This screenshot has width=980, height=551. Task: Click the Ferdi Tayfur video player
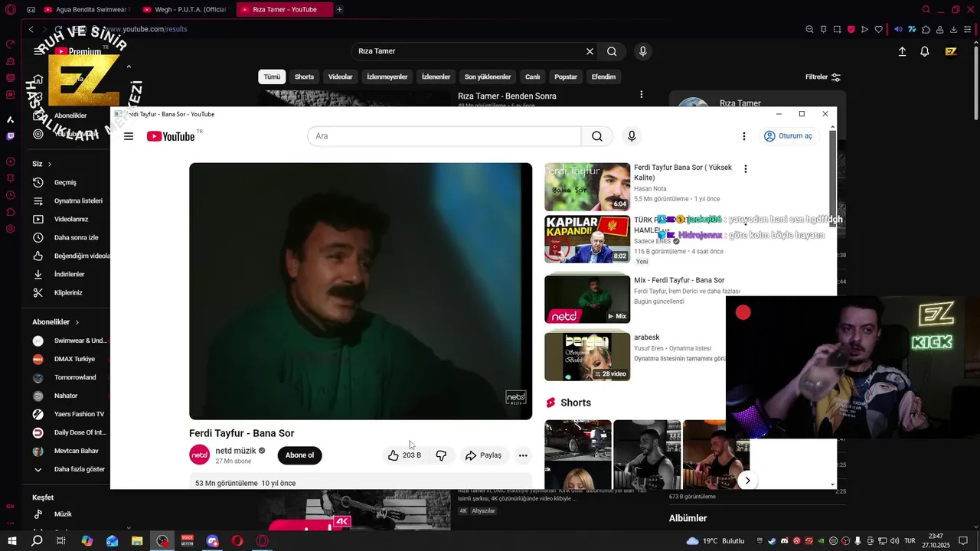(x=361, y=291)
